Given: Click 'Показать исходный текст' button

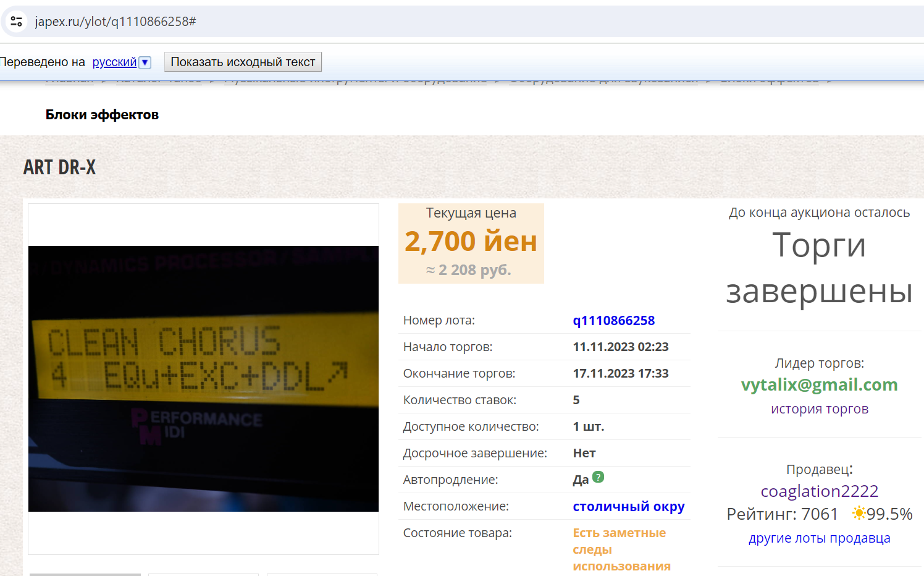Looking at the screenshot, I should coord(243,62).
